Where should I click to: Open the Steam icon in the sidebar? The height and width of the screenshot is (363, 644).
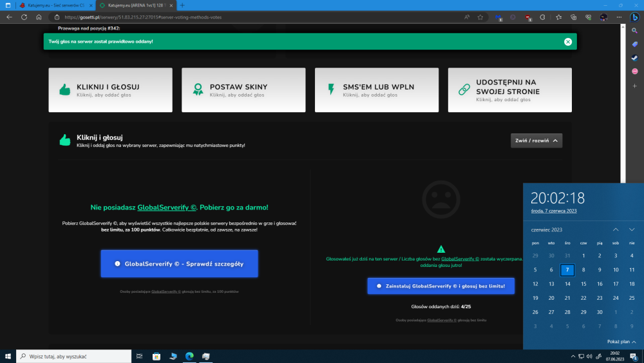(634, 58)
